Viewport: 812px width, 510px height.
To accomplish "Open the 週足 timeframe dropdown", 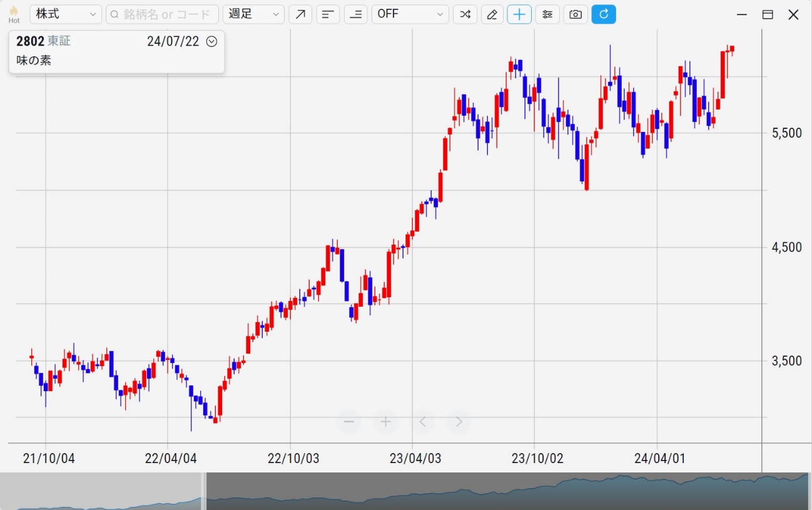I will pos(253,14).
